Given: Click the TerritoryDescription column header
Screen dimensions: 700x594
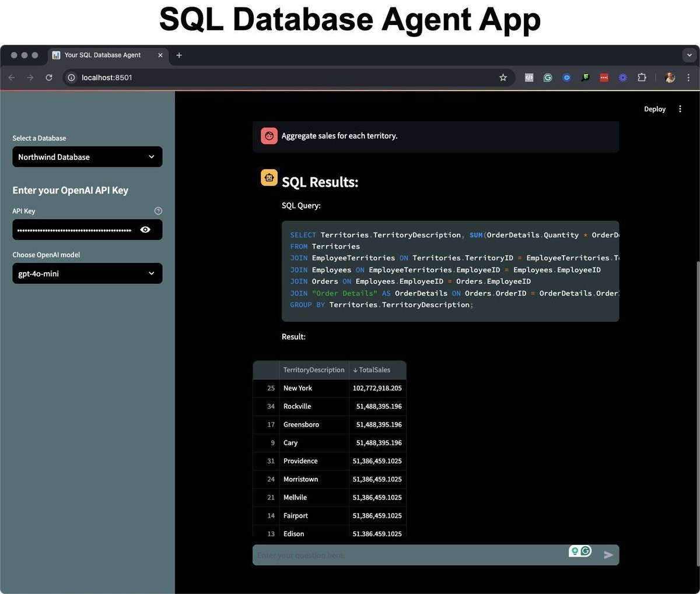Looking at the screenshot, I should [314, 370].
